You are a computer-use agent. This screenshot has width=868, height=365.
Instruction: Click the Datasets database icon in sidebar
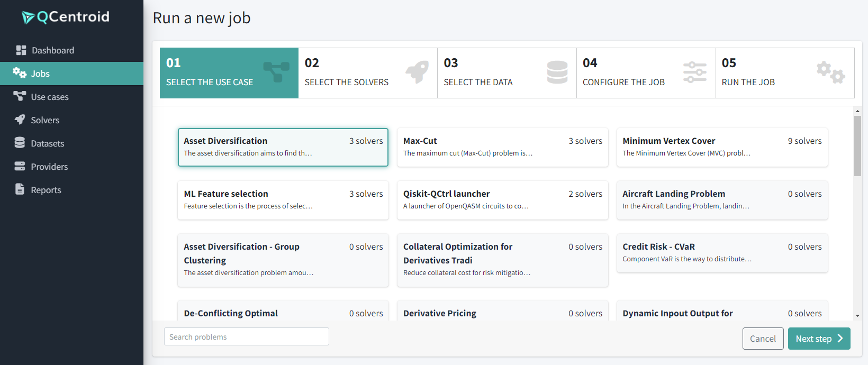pos(20,143)
